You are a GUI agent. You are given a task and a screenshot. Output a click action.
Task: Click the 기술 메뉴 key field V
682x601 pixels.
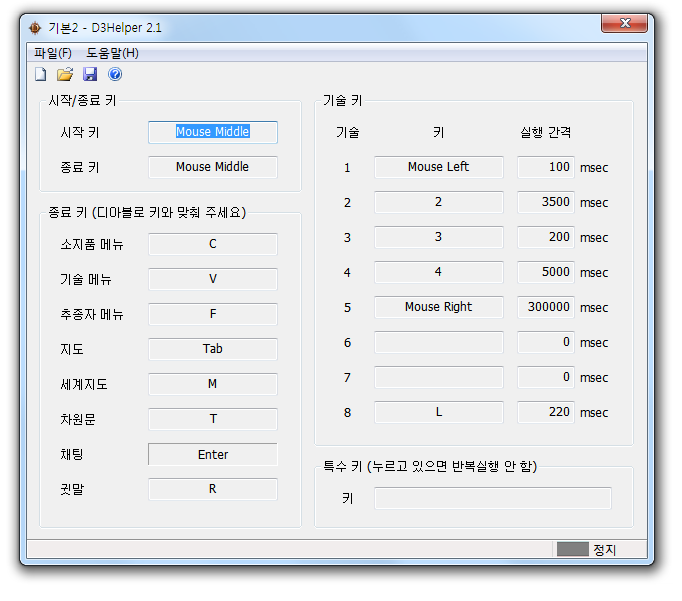[213, 279]
